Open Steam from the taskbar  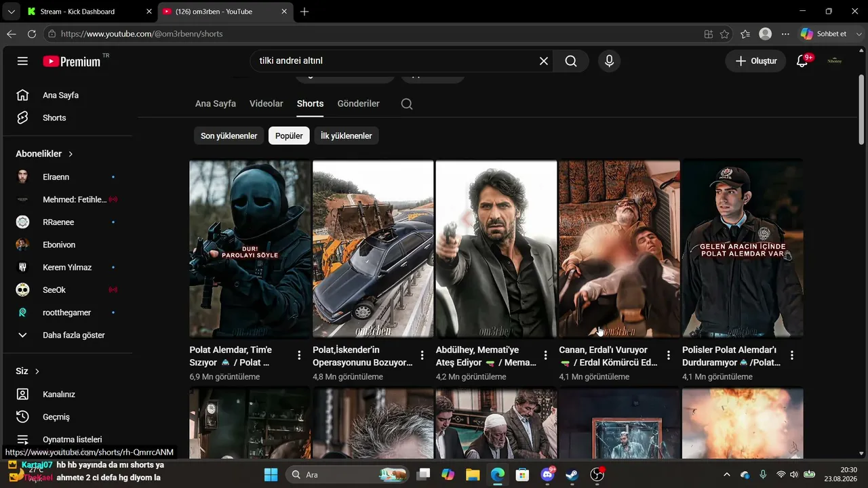point(572,474)
